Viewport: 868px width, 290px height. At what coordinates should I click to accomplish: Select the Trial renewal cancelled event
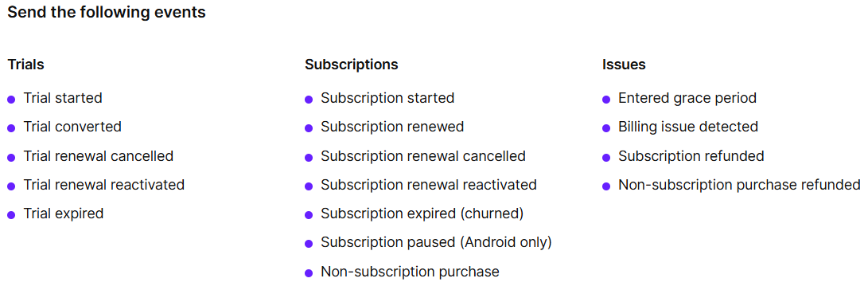99,156
